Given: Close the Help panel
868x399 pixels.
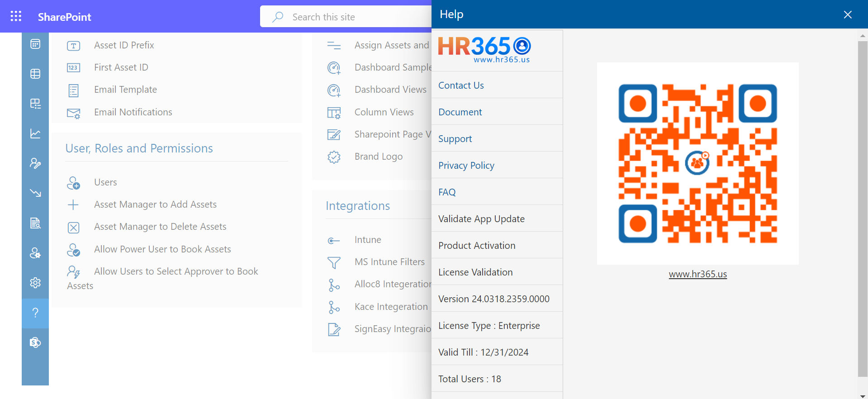Looking at the screenshot, I should 848,14.
